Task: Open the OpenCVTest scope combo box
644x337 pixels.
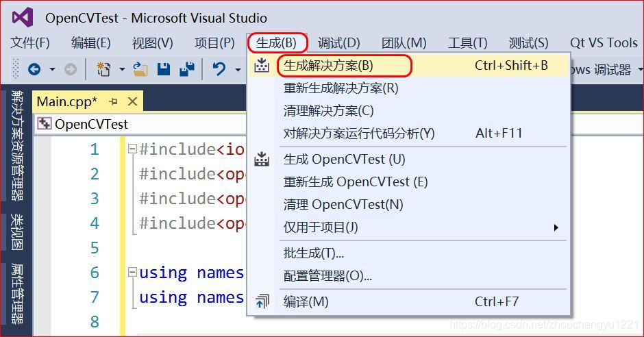Action: 141,123
